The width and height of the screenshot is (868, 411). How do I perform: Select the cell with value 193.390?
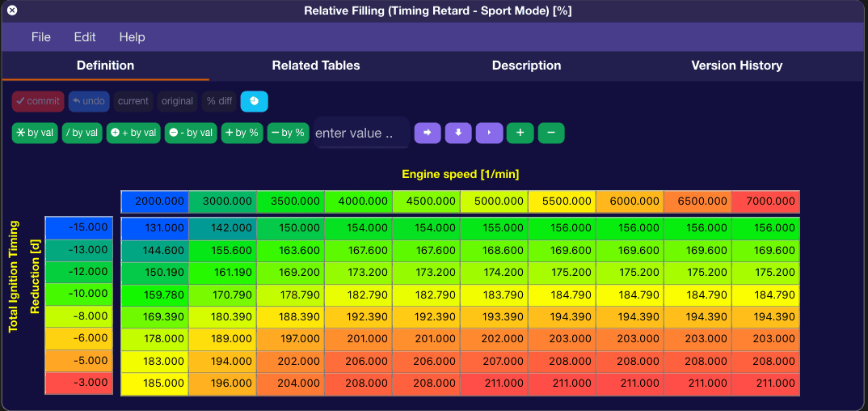tap(495, 317)
